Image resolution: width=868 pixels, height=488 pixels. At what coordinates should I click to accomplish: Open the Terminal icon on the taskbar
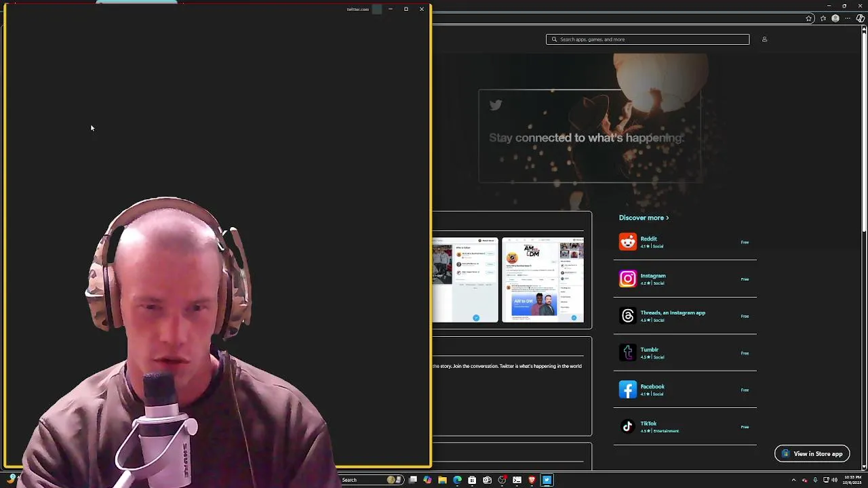click(517, 480)
